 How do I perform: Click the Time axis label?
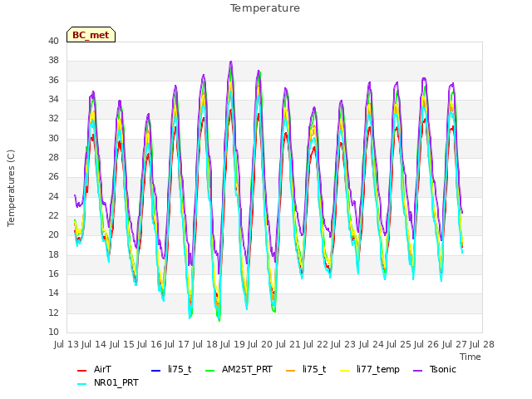tap(470, 357)
